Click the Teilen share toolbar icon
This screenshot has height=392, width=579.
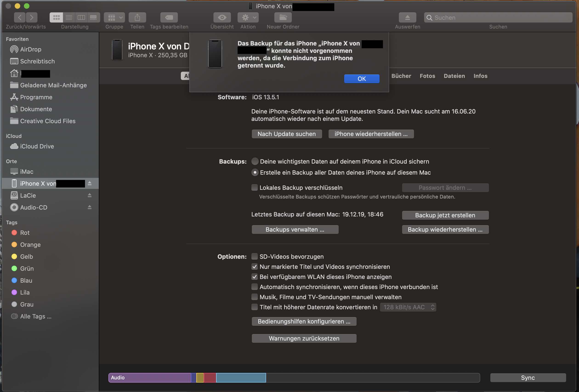[137, 17]
